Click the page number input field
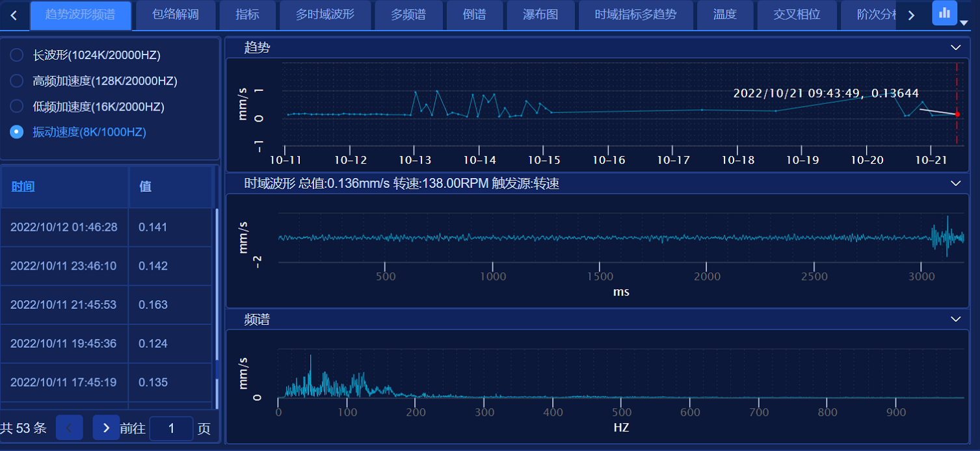This screenshot has width=980, height=451. pyautogui.click(x=171, y=428)
